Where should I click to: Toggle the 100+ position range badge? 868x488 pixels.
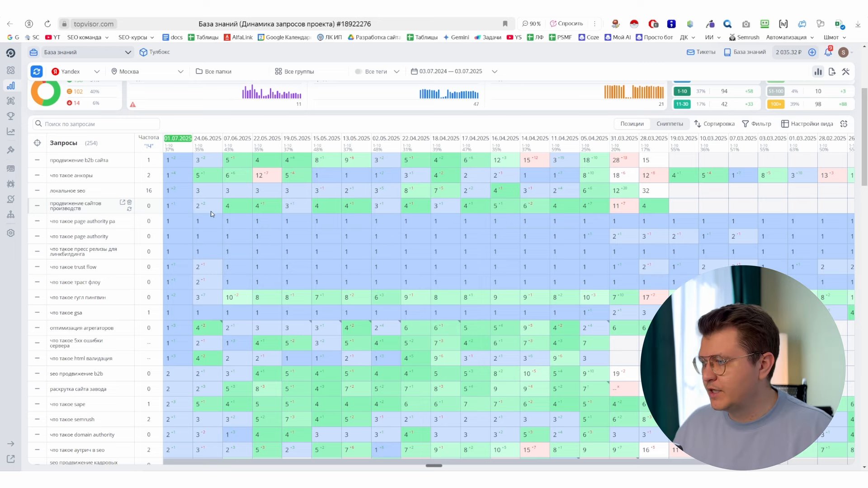click(x=776, y=104)
